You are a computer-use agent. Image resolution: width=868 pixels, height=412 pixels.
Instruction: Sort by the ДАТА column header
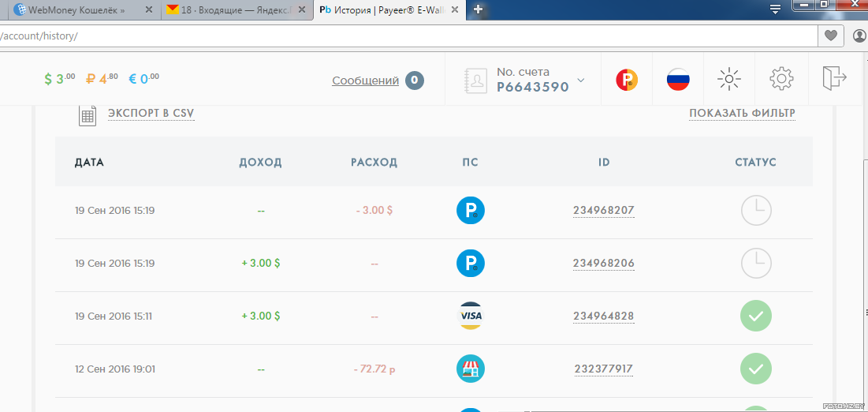pos(89,163)
